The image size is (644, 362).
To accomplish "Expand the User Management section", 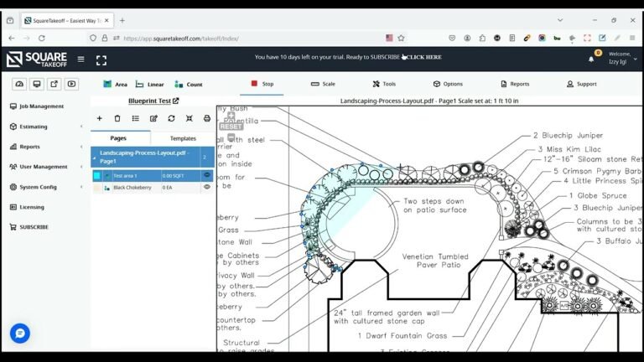I will pyautogui.click(x=45, y=167).
